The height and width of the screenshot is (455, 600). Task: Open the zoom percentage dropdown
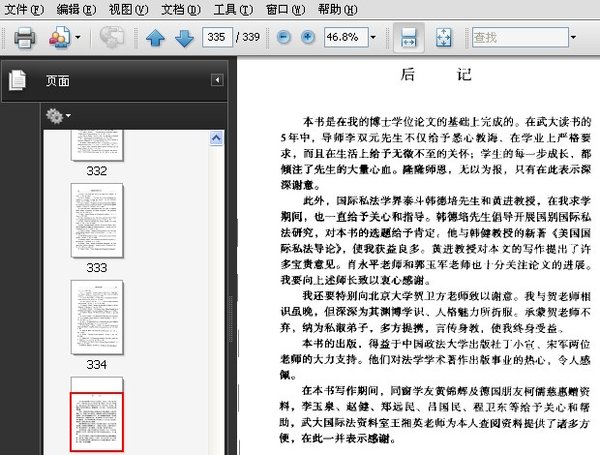[373, 38]
